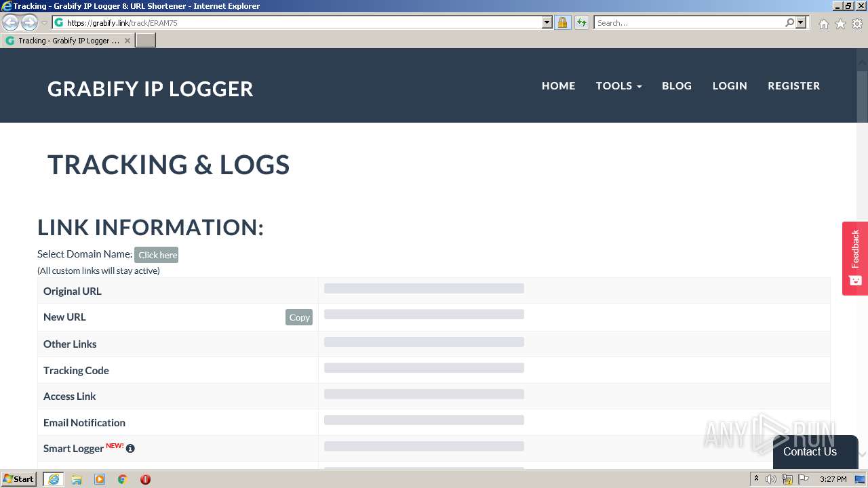The image size is (868, 488).
Task: Select the 'Smart Logger' row label
Action: [73, 448]
